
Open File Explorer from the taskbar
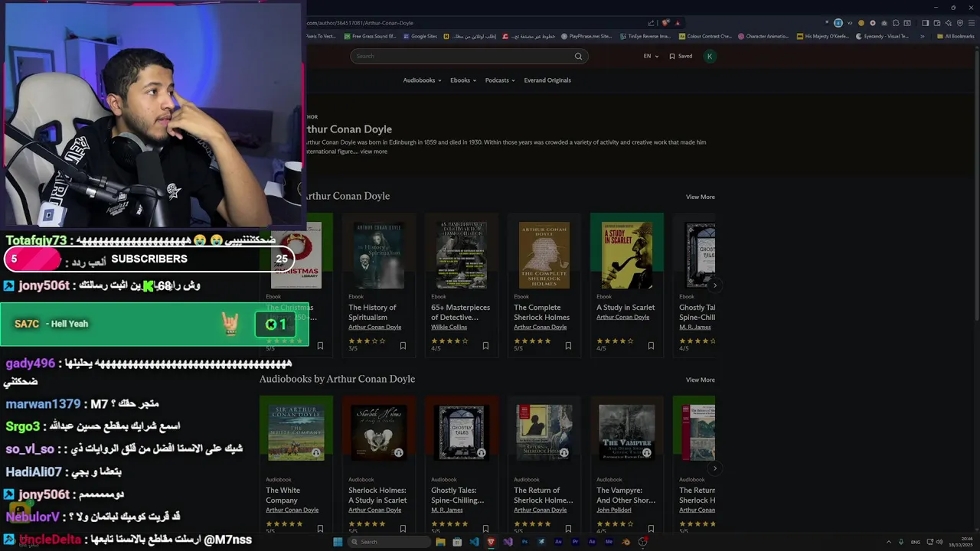[x=440, y=542]
